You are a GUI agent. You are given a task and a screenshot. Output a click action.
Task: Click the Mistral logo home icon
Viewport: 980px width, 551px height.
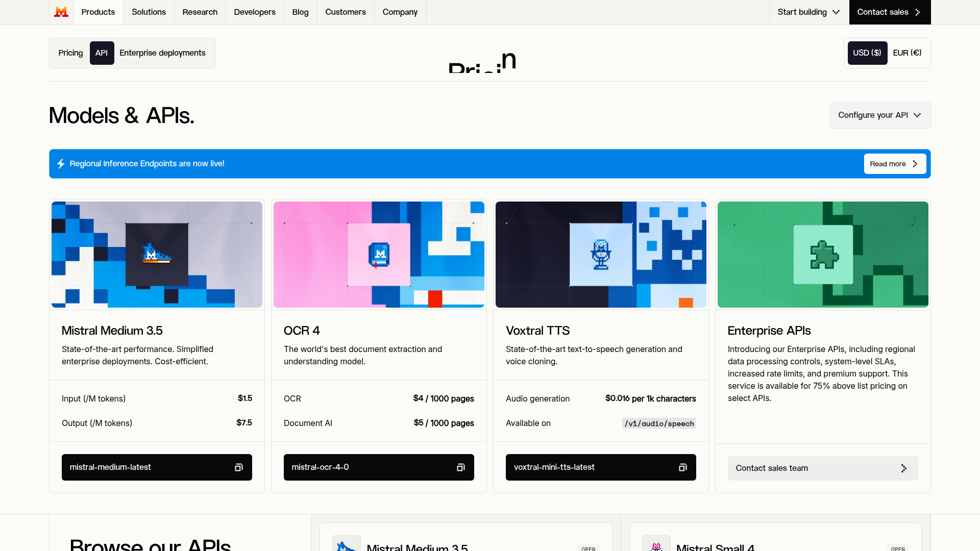pos(61,12)
